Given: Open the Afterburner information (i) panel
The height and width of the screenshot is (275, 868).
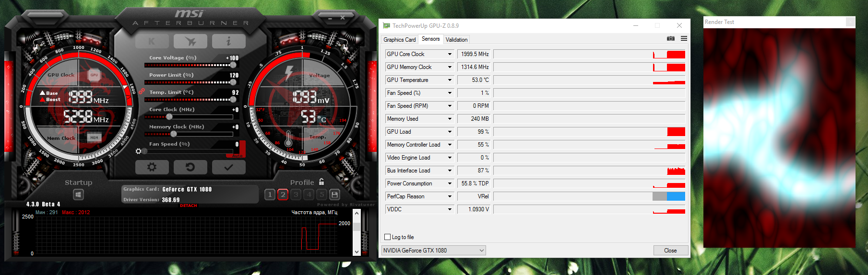Looking at the screenshot, I should coord(229,41).
